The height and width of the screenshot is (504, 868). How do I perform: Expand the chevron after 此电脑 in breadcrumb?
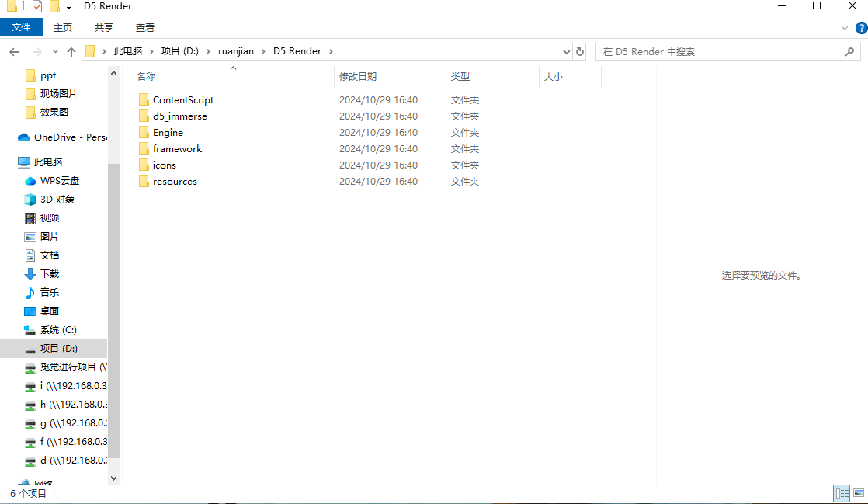[151, 51]
